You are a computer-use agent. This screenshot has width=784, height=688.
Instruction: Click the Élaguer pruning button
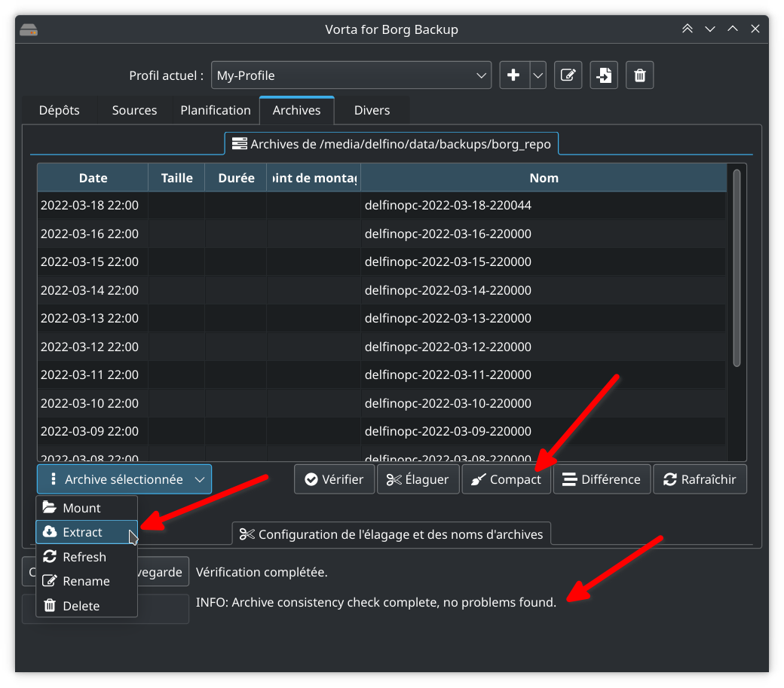tap(418, 479)
